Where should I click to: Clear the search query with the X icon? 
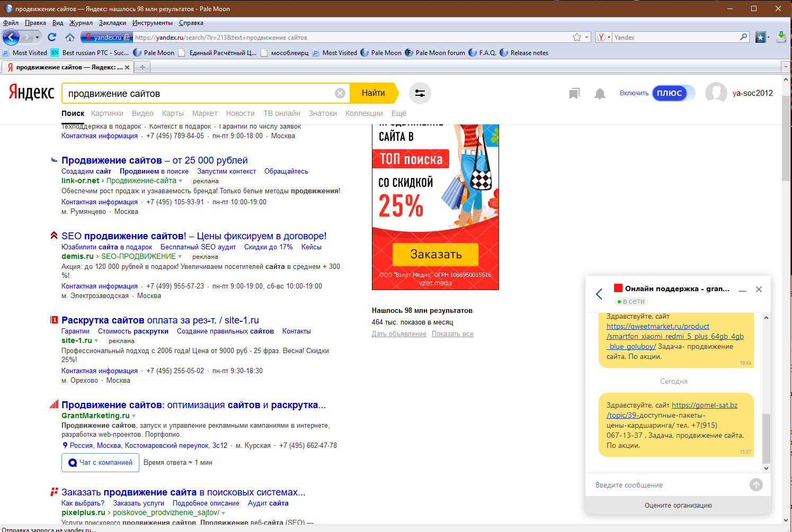tap(340, 93)
